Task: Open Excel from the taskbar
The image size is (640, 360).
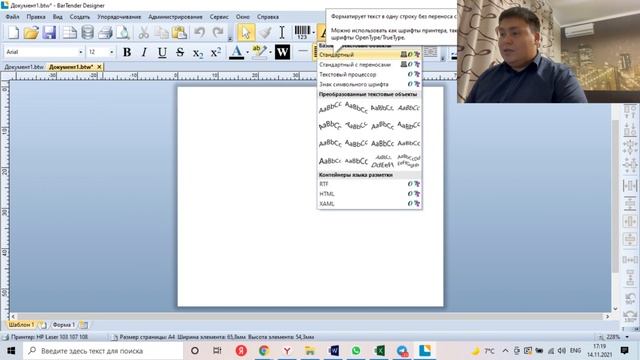Action: pos(380,351)
